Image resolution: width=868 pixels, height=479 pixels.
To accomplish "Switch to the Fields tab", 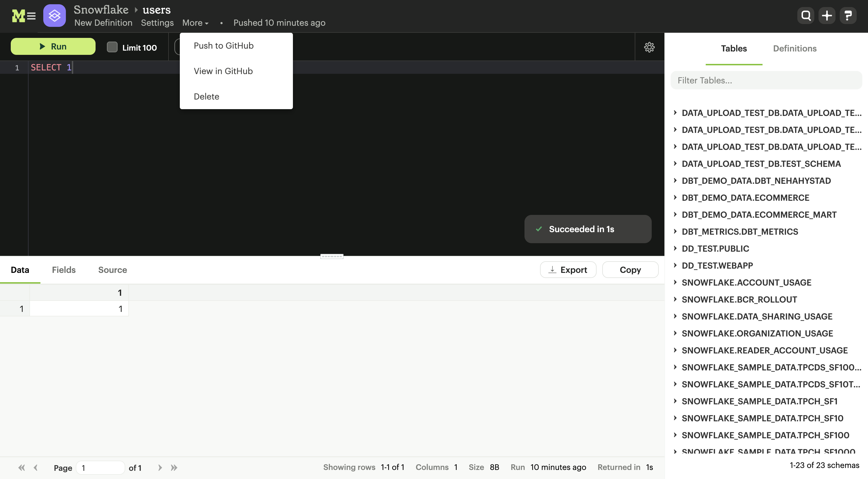I will coord(64,269).
